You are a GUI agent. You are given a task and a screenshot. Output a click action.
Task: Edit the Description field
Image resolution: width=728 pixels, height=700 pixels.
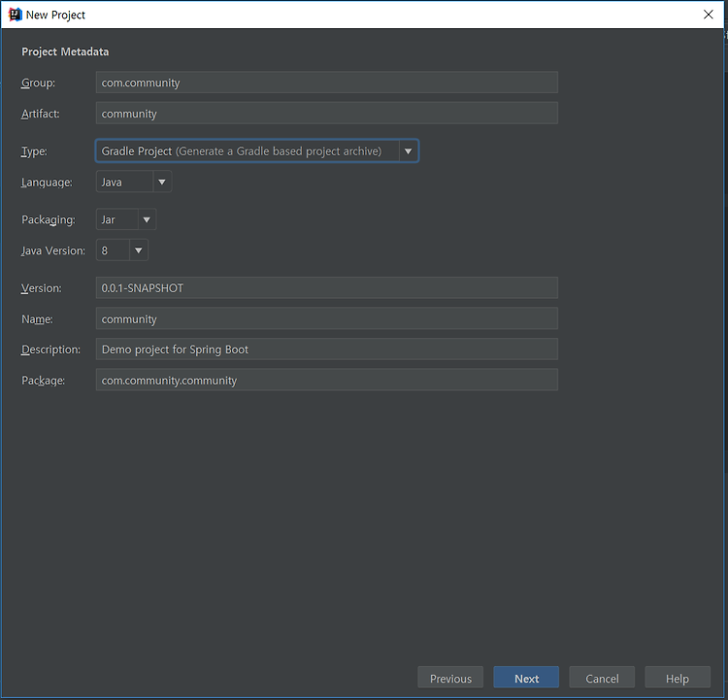(x=326, y=349)
